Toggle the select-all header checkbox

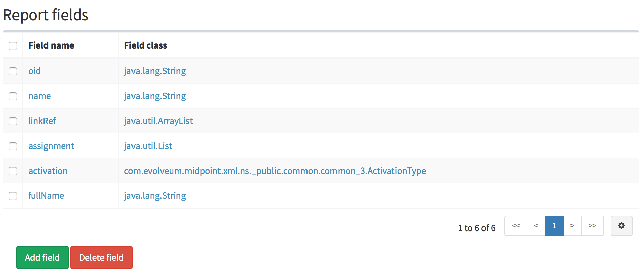(x=13, y=46)
